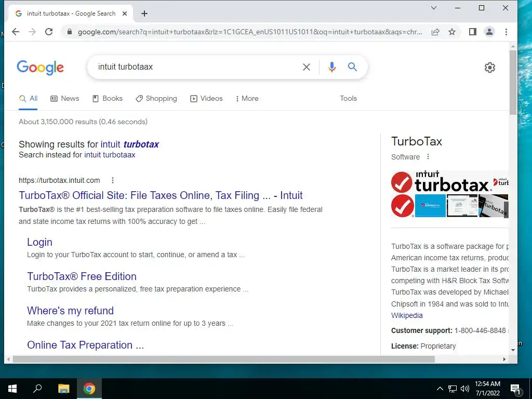View the red checkmark thumbnail below logo

(403, 206)
